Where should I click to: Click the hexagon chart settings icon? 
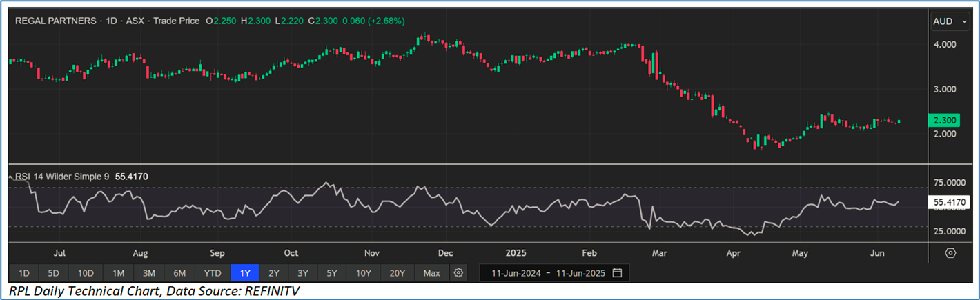[950, 253]
